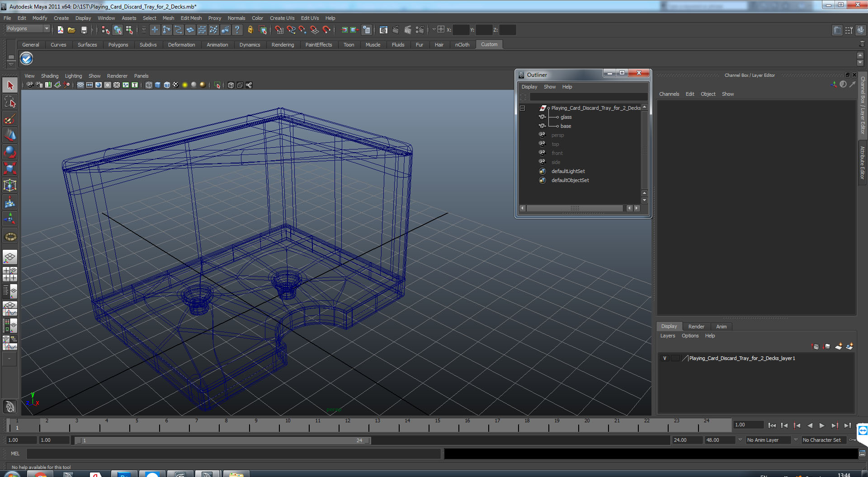Screen dimensions: 868x477
Task: Toggle viewport wireframe shading cube
Action: point(149,85)
